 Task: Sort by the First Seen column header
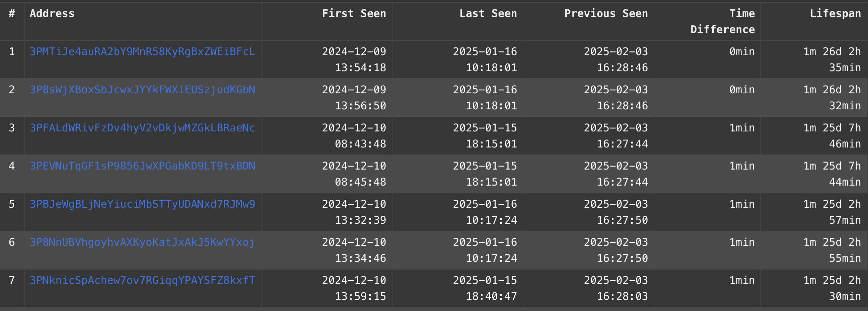(354, 13)
